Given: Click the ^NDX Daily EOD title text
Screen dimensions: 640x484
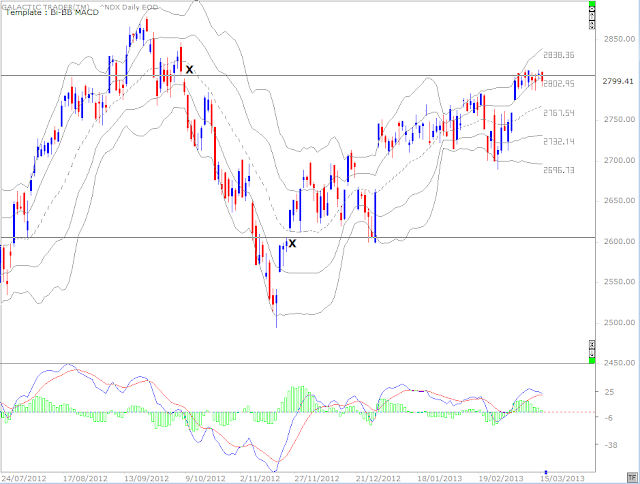Looking at the screenshot, I should 131,7.
